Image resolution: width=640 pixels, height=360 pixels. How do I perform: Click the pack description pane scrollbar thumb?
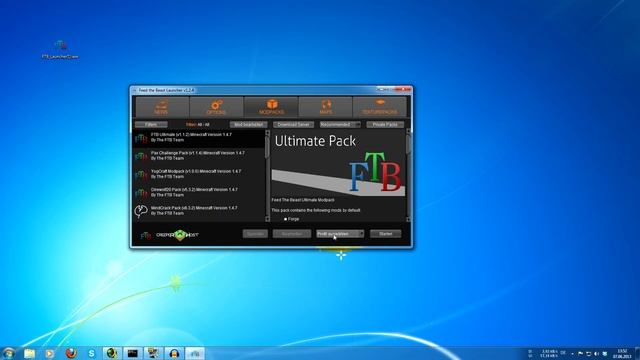[x=408, y=145]
